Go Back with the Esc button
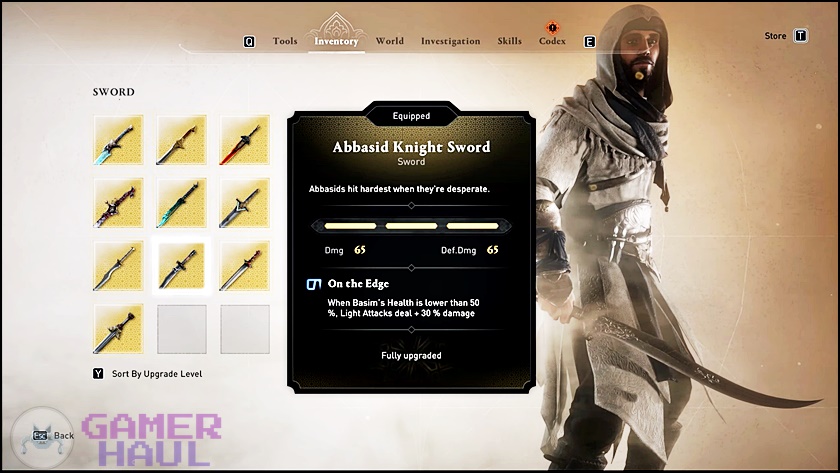Image resolution: width=840 pixels, height=473 pixels. click(53, 436)
